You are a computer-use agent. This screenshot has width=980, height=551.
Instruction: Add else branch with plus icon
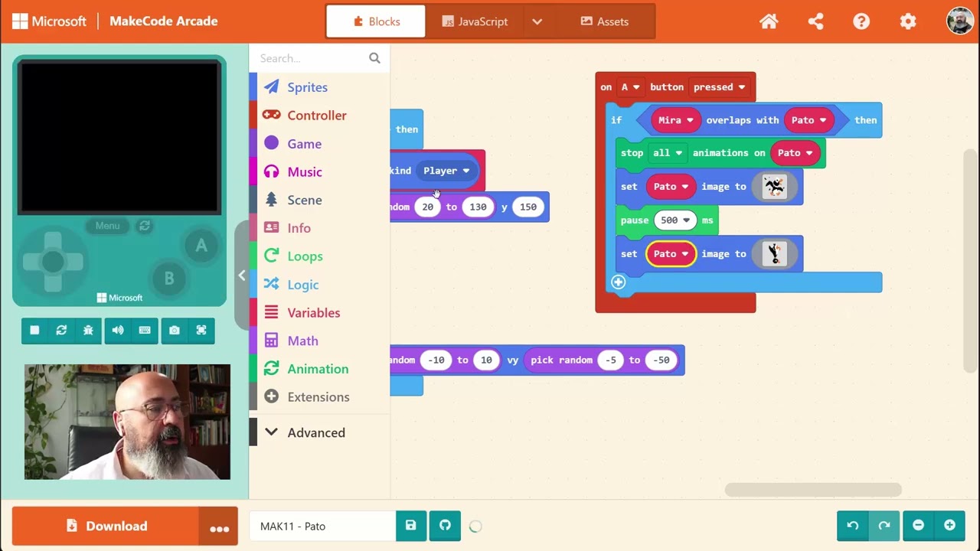click(619, 282)
